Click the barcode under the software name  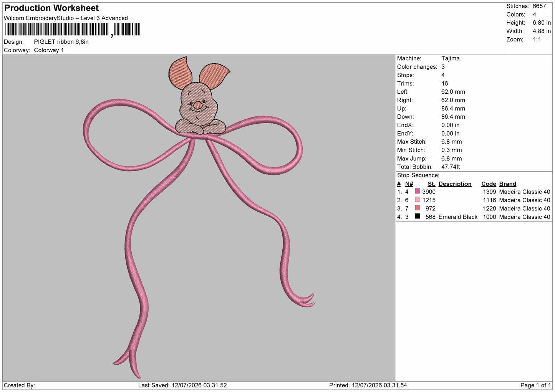pos(73,30)
